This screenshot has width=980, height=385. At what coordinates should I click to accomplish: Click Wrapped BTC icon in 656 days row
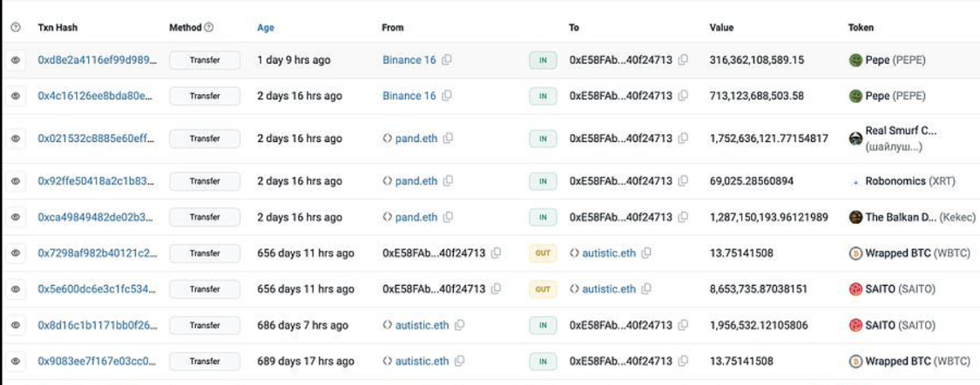pyautogui.click(x=855, y=253)
